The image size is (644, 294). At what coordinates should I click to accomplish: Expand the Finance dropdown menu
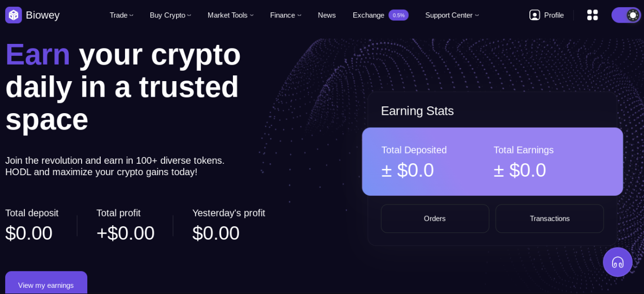click(286, 15)
